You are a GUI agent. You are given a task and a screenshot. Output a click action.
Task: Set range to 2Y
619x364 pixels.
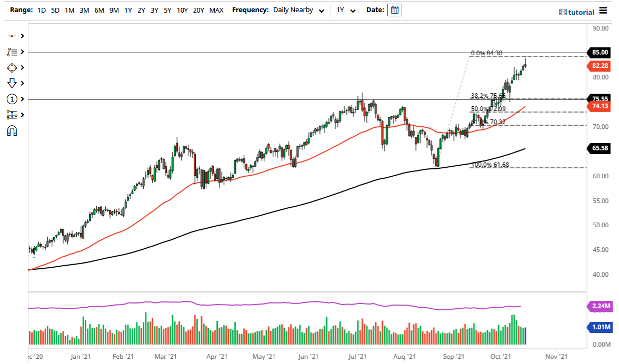(141, 10)
